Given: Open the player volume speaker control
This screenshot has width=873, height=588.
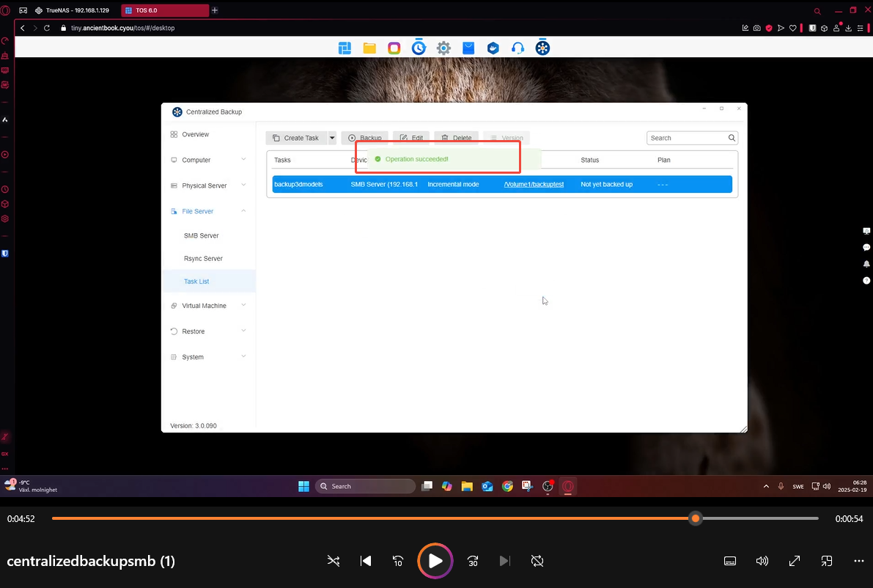Looking at the screenshot, I should [x=762, y=561].
